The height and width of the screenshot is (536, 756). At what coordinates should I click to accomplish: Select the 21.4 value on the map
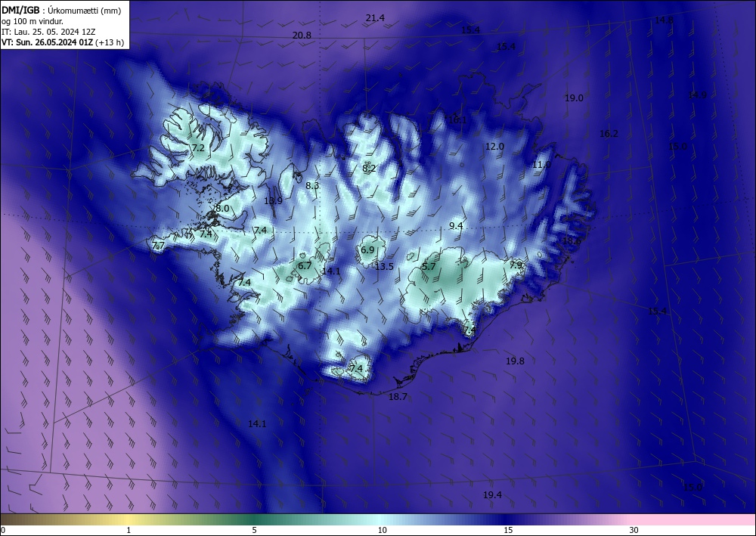[x=375, y=18]
